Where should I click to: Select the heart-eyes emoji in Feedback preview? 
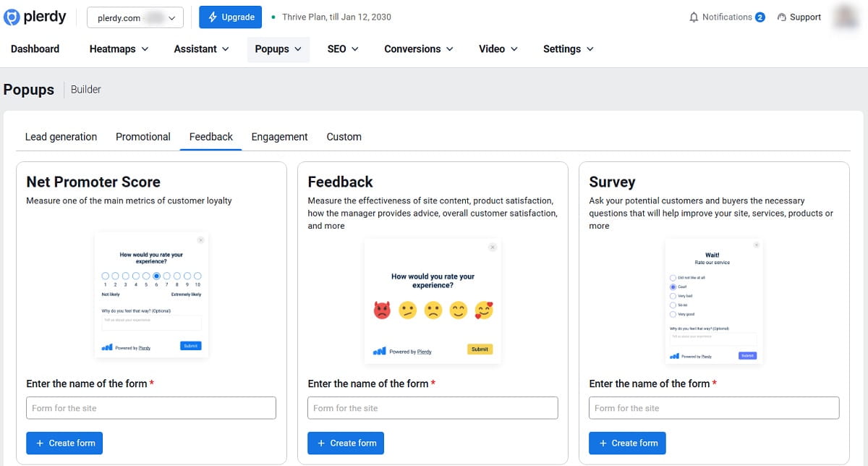point(483,310)
